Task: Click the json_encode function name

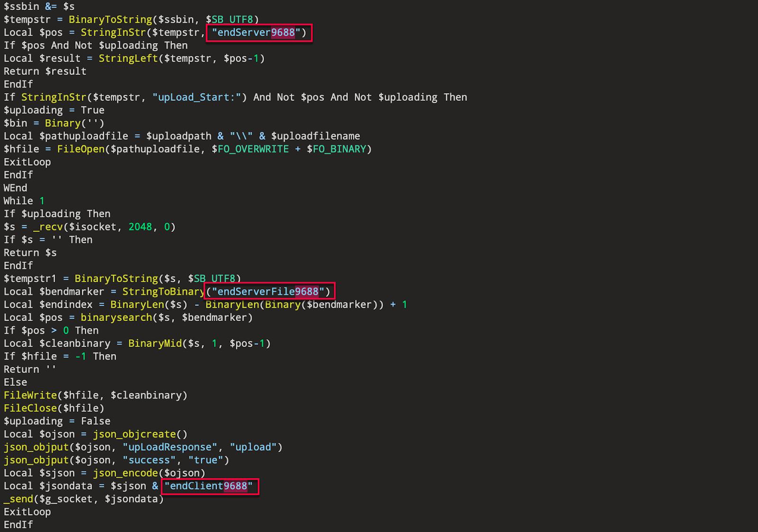Action: coord(126,472)
